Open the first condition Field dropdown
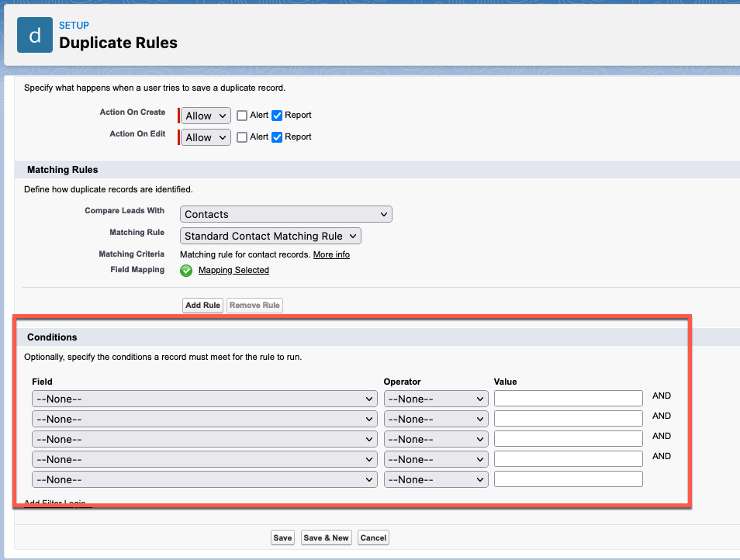 [205, 399]
